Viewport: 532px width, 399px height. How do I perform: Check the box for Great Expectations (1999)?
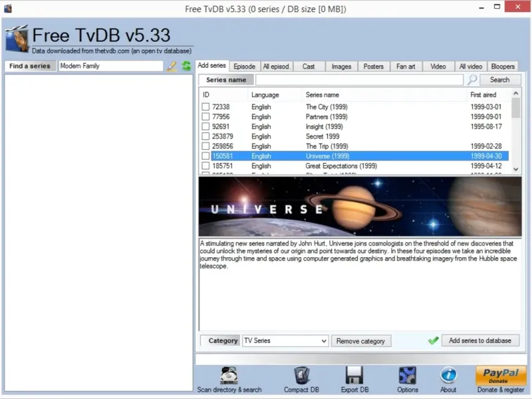205,166
